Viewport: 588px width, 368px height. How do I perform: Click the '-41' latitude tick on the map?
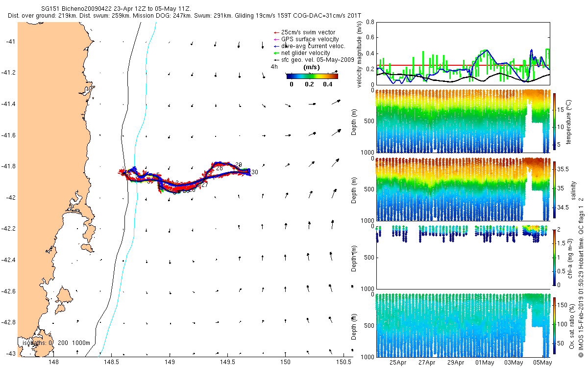(10, 42)
